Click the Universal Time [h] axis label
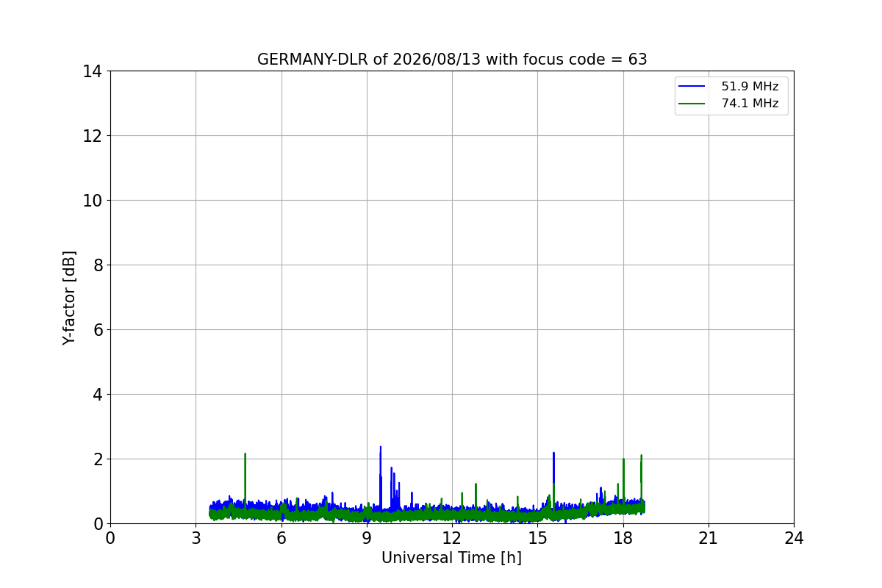This screenshot has width=882, height=588. (451, 558)
